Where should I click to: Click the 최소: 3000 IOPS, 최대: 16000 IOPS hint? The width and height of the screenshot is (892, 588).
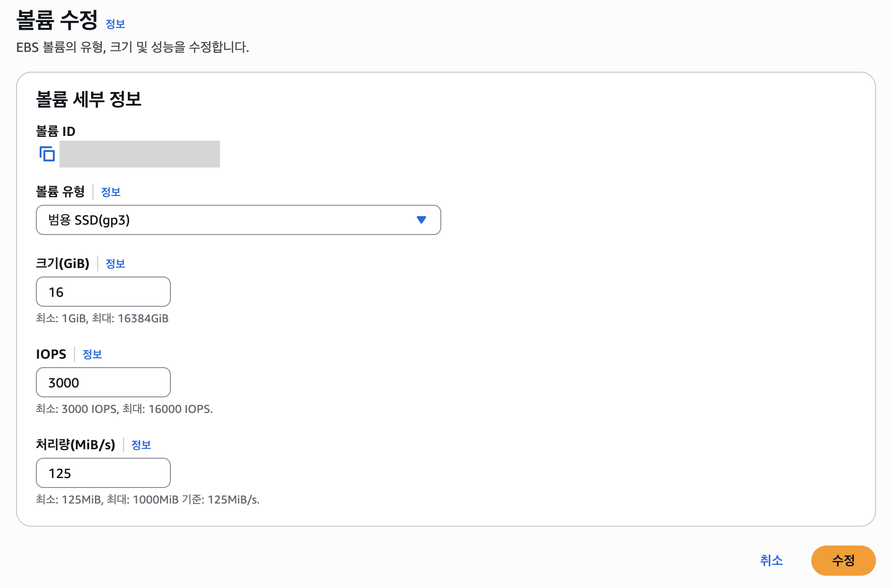125,409
